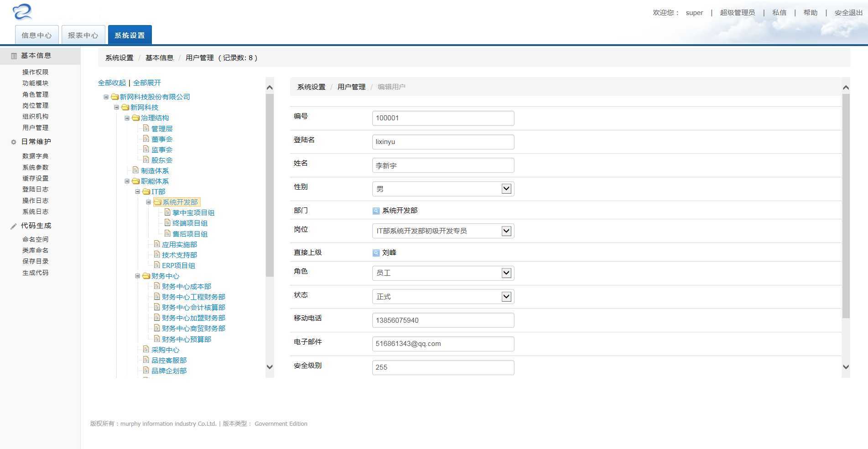
Task: Click the 全部收起 link
Action: (x=112, y=83)
